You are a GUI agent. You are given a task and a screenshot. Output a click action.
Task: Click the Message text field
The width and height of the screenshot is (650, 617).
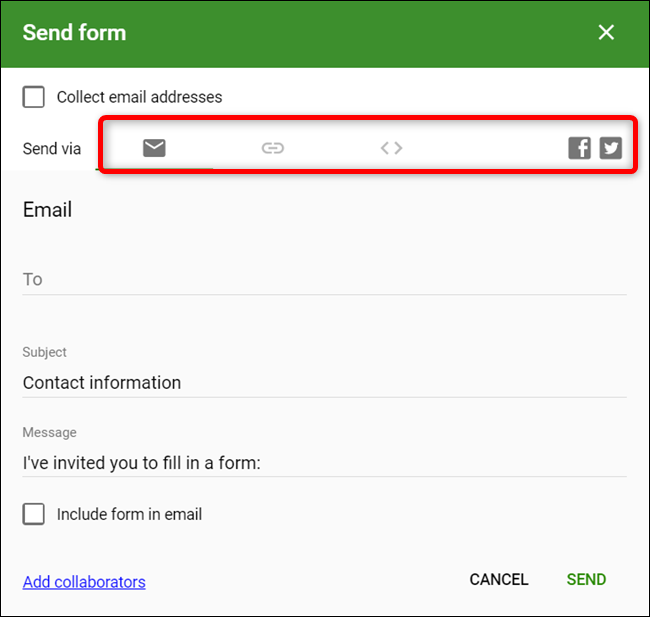coord(325,463)
